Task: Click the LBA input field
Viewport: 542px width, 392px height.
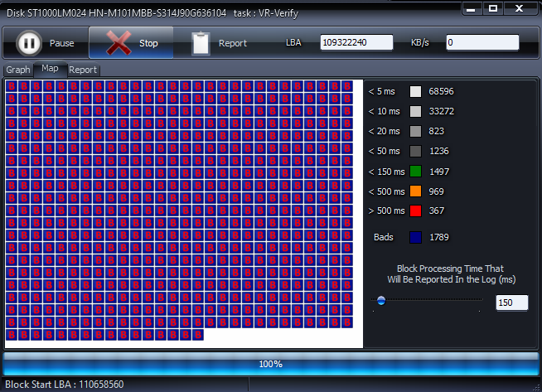Action: coord(356,42)
